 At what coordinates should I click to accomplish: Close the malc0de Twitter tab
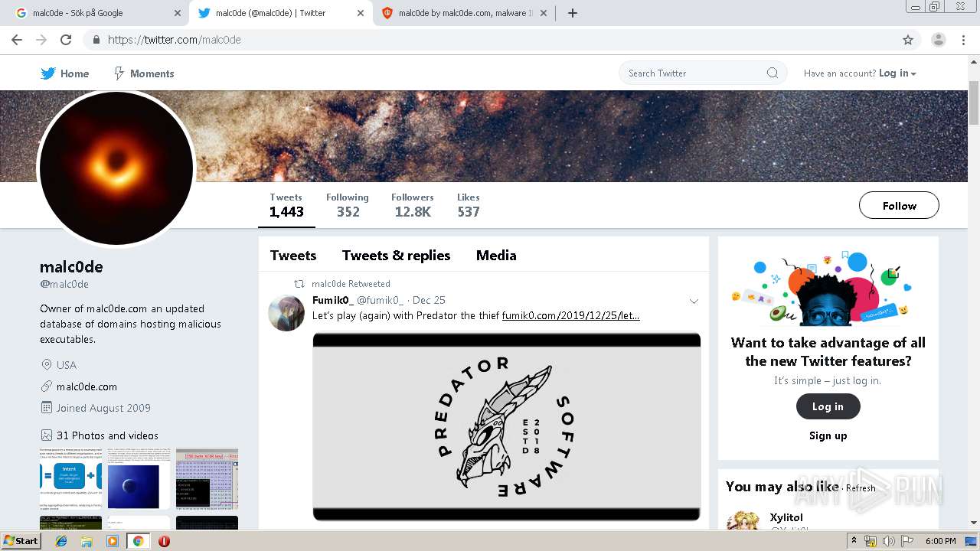(361, 13)
